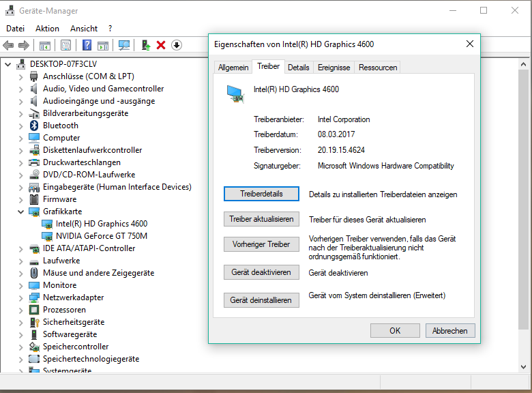
Task: Expand the IDE ATA/ATAPI-Controller node
Action: coord(20,249)
